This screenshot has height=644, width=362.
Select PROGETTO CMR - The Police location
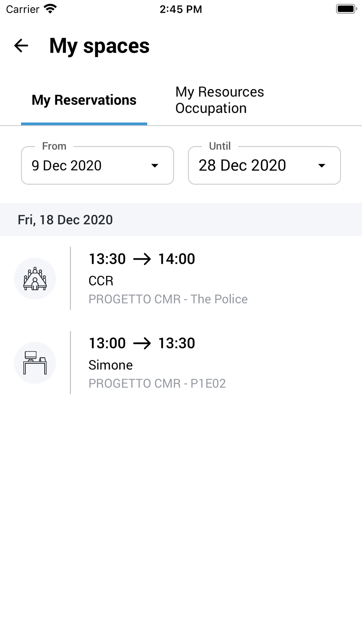(168, 299)
